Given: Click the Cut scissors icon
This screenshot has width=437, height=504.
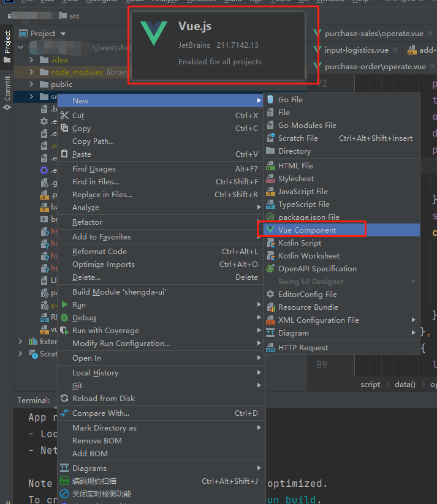Looking at the screenshot, I should point(64,115).
